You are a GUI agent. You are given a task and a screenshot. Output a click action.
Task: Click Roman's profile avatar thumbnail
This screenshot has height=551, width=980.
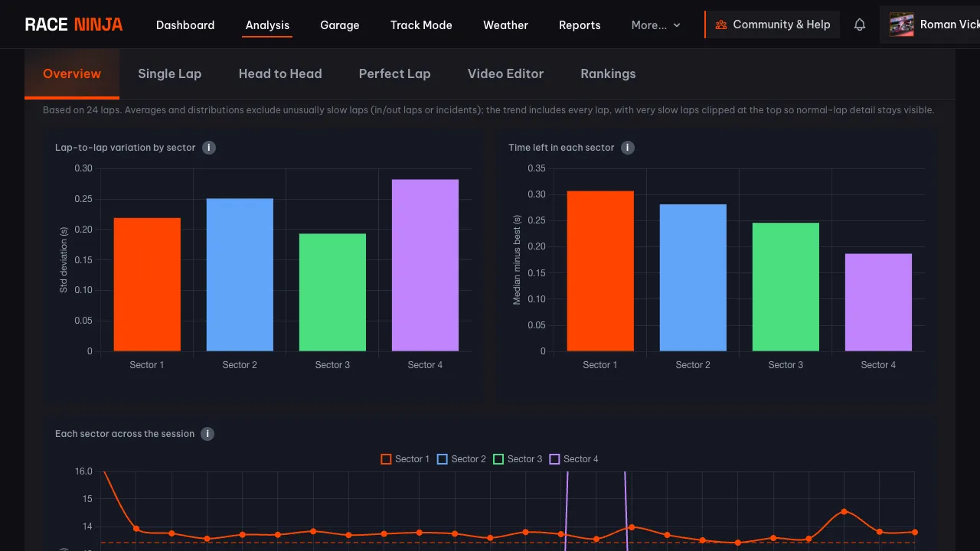(902, 24)
